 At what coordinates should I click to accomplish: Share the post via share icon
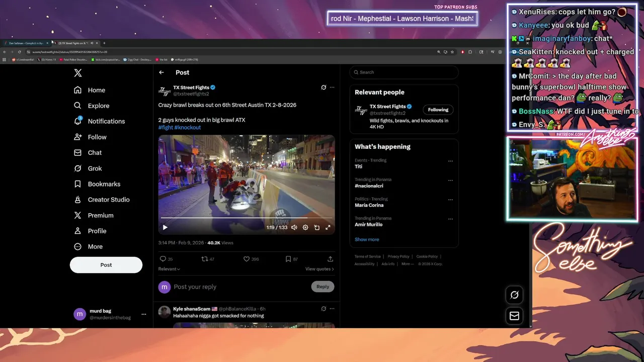point(330,259)
